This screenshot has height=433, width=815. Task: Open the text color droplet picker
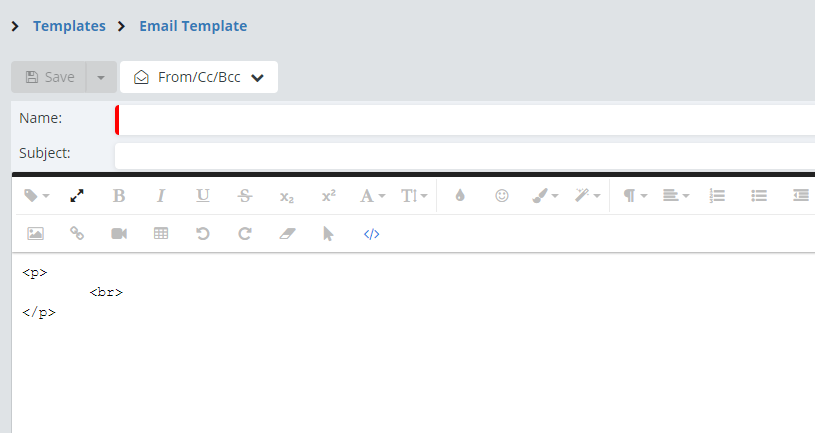pos(460,196)
